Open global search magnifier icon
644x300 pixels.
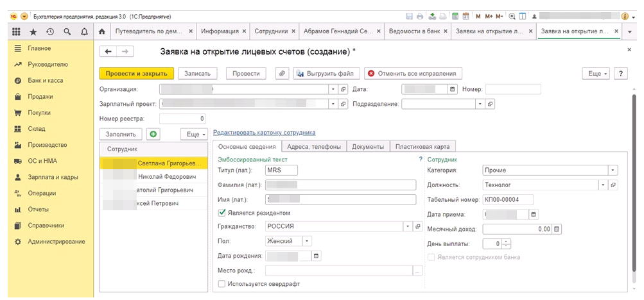click(67, 31)
